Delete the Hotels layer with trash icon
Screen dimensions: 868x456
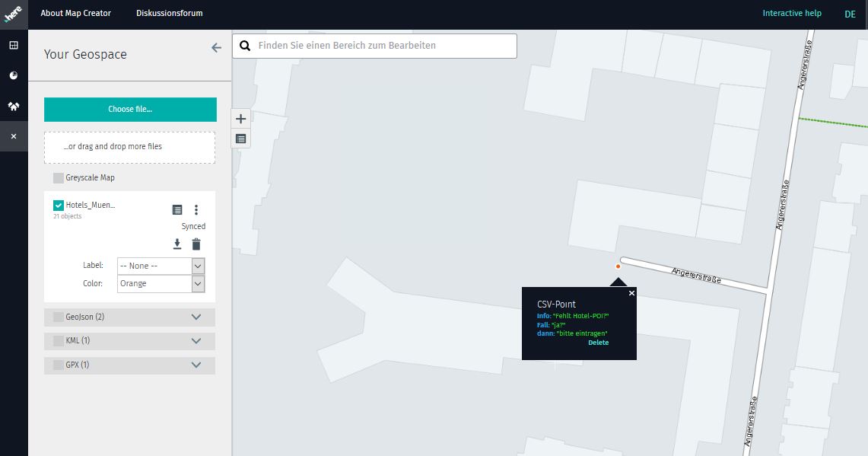coord(196,244)
